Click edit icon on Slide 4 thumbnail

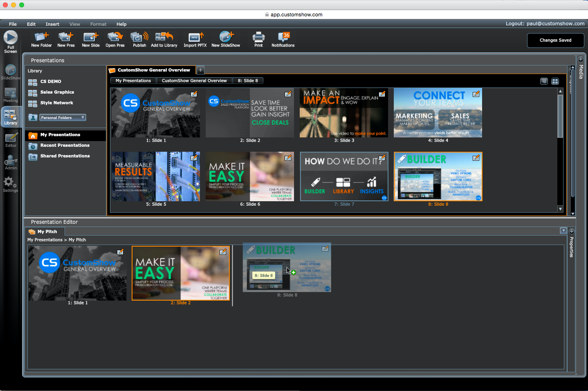pyautogui.click(x=476, y=94)
